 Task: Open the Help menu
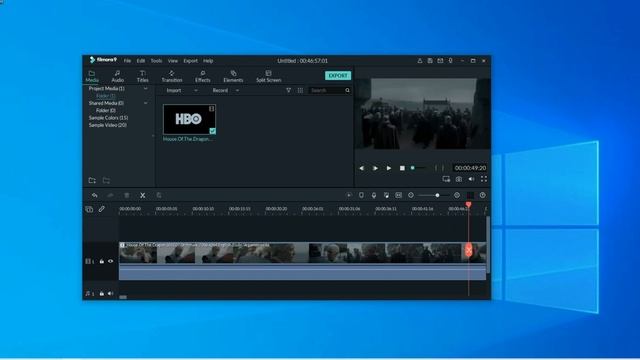(208, 61)
